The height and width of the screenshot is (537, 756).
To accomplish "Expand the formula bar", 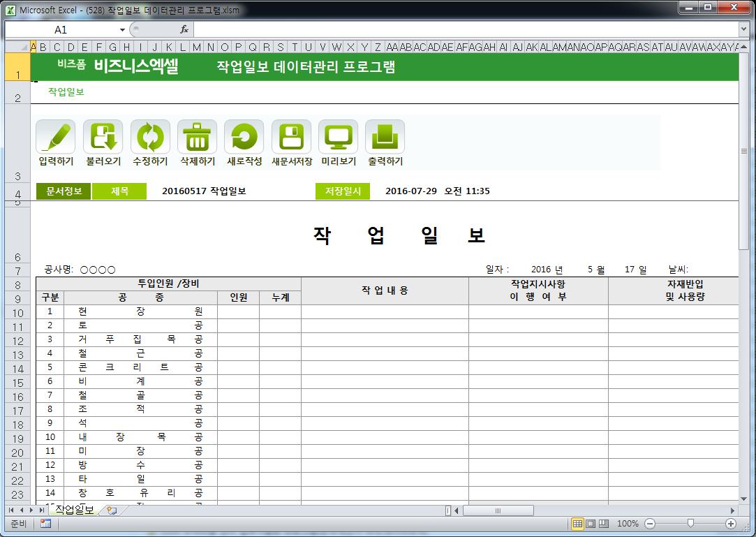I will [x=743, y=29].
